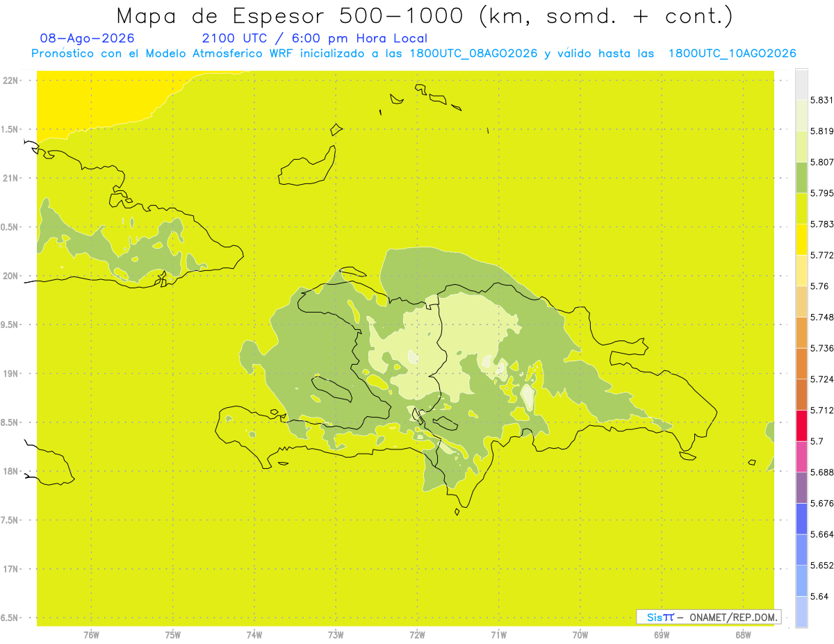Select the date label '08-Ago-2026'
Screen dimensions: 834x644
[88, 38]
